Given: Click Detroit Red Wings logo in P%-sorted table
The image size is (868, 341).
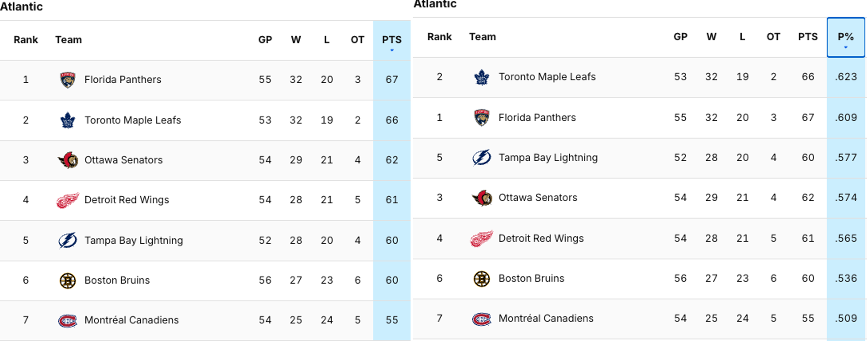Looking at the screenshot, I should tap(481, 239).
